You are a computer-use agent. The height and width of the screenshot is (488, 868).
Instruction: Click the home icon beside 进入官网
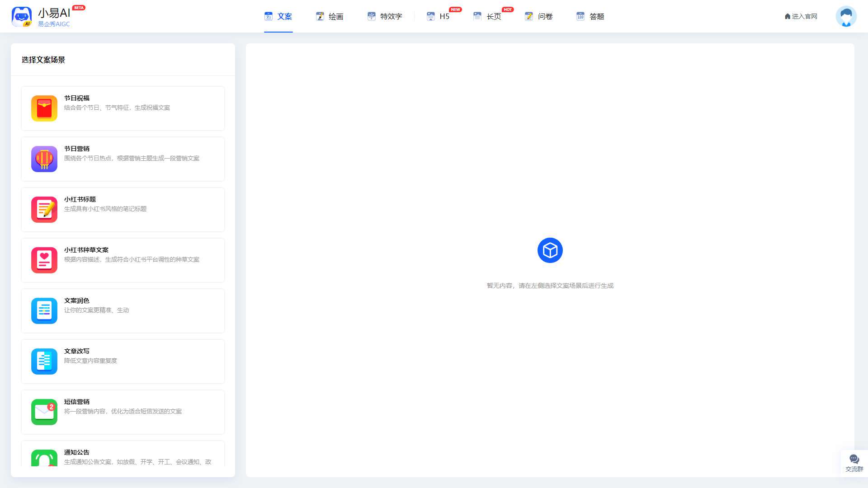click(788, 16)
